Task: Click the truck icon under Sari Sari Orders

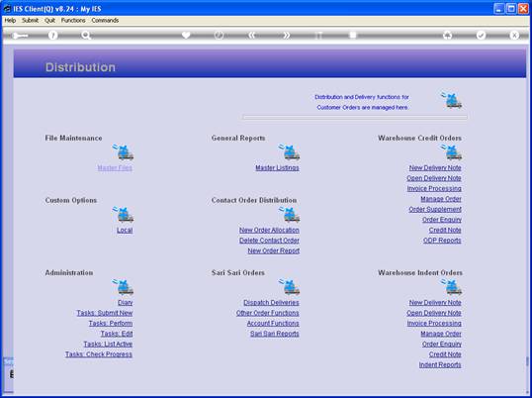Action: pos(289,286)
